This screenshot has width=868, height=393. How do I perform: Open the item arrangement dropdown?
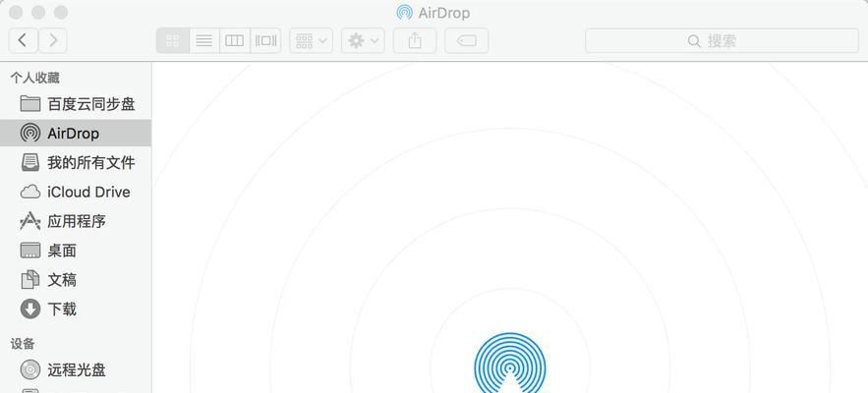311,40
